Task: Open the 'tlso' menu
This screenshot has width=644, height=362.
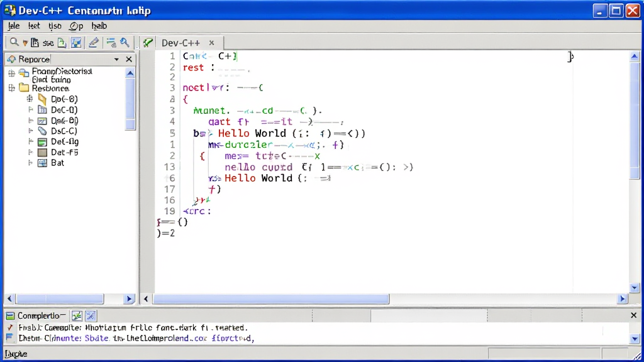Action: pyautogui.click(x=55, y=26)
